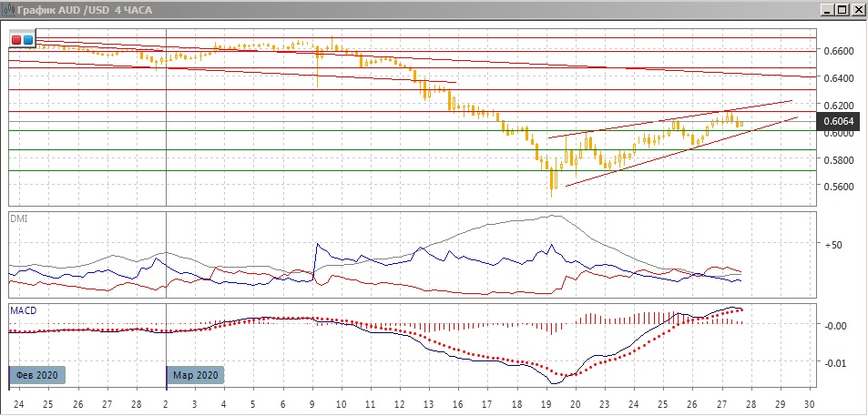This screenshot has width=868, height=416.
Task: Click date label 13 on time axis
Action: point(428,403)
